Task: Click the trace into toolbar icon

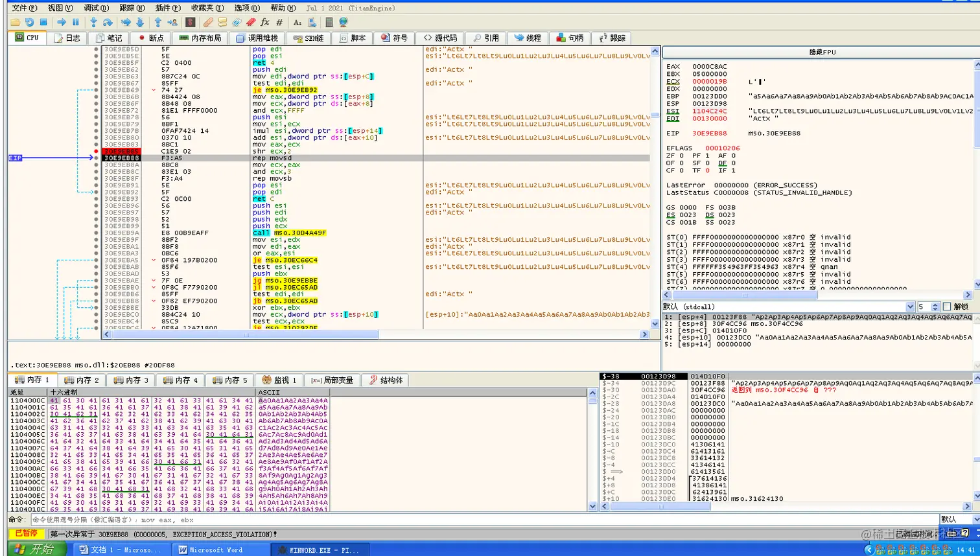Action: point(126,22)
